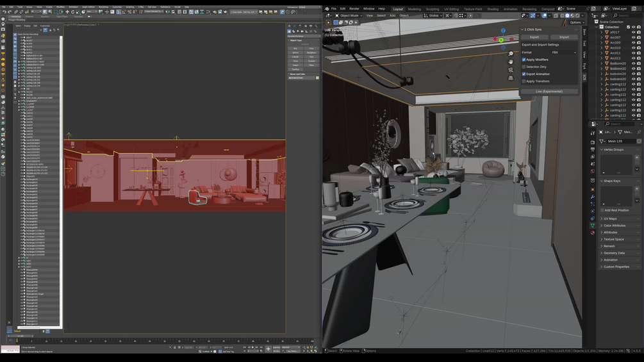This screenshot has width=644, height=362.
Task: Click the Import button in 1 Click Sync
Action: [564, 37]
